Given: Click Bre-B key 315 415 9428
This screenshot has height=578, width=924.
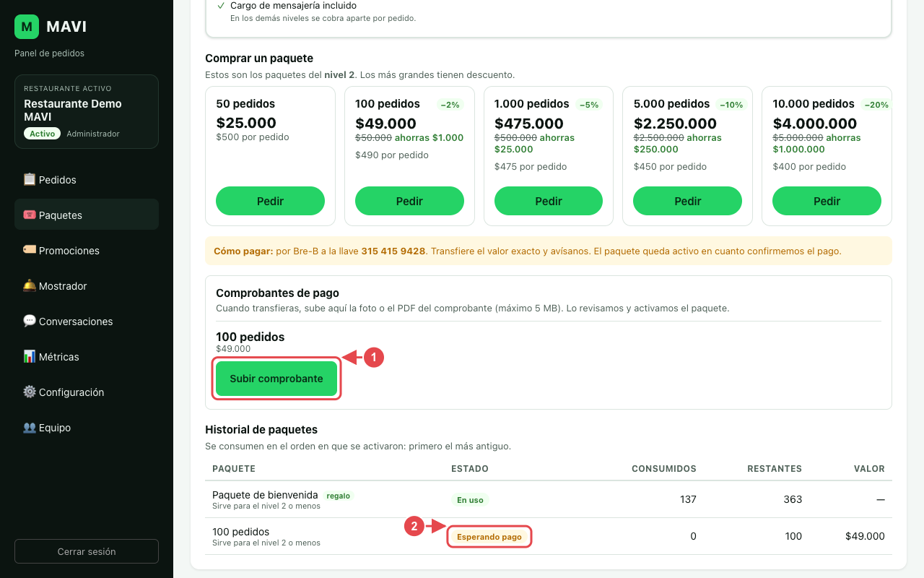Looking at the screenshot, I should [393, 251].
